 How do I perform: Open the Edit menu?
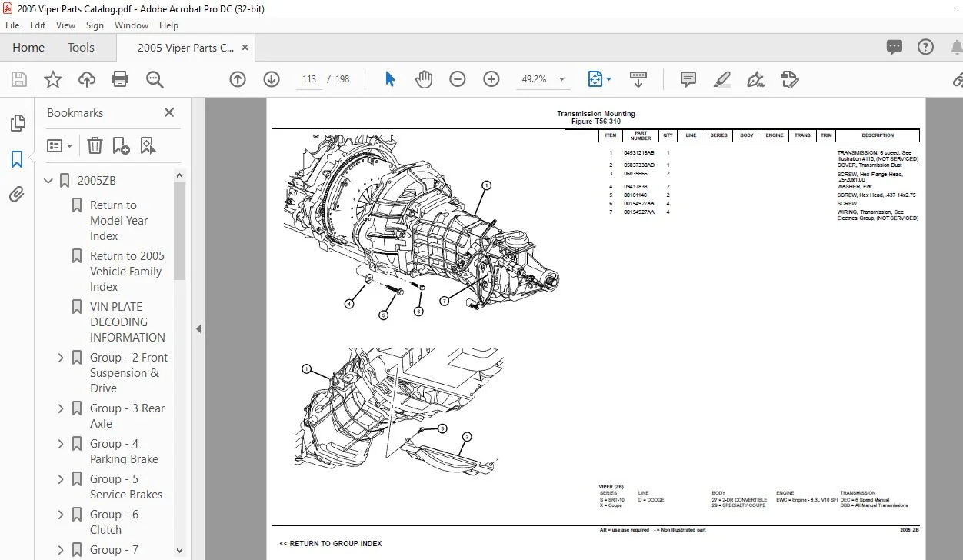pyautogui.click(x=37, y=25)
